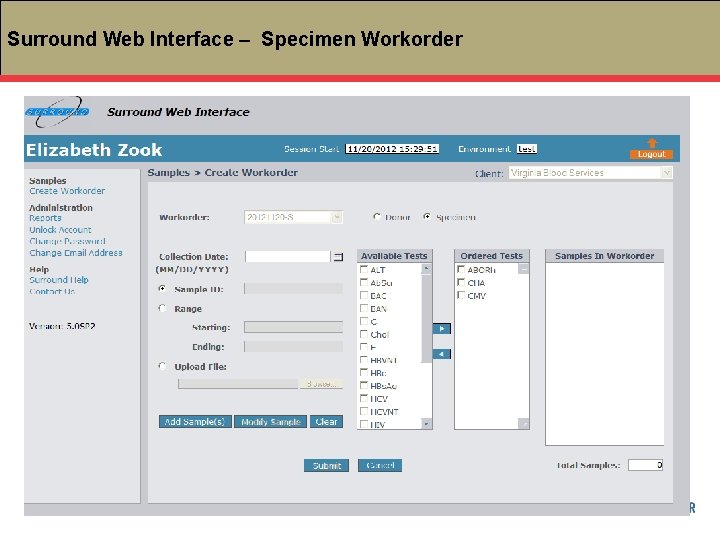Select the Donor radio button
The width and height of the screenshot is (720, 540).
(x=377, y=216)
